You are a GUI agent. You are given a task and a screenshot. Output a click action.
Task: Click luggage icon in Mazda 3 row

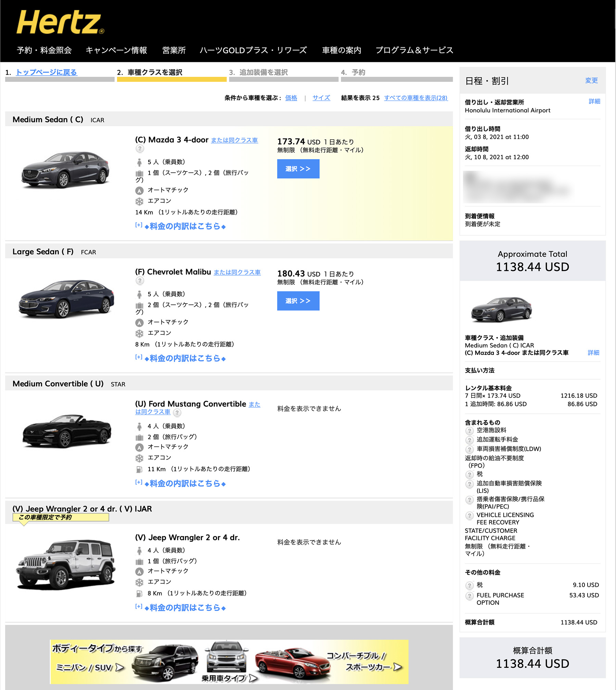[139, 173]
